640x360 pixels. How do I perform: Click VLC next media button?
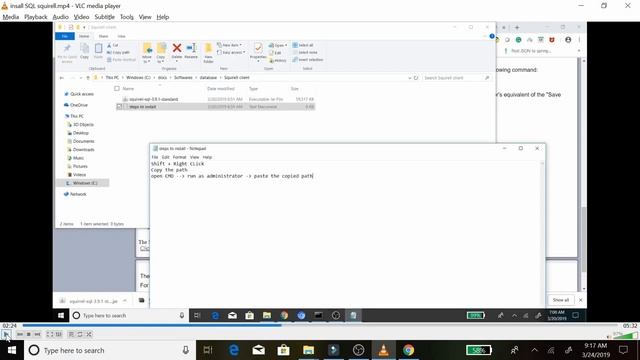[38, 334]
